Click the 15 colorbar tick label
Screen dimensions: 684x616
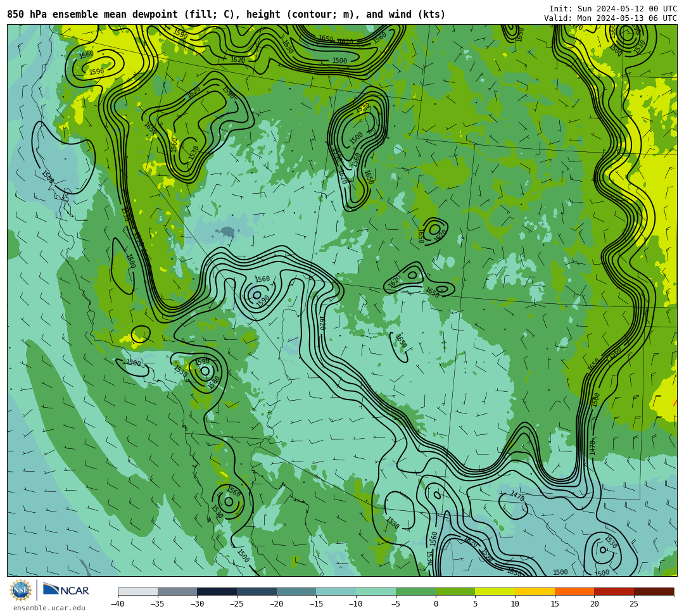click(x=555, y=604)
